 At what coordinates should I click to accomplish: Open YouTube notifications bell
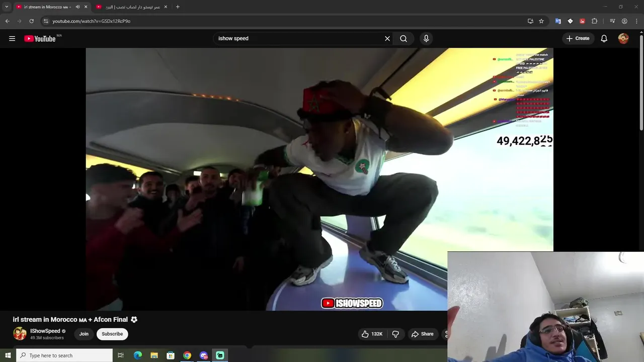point(604,39)
